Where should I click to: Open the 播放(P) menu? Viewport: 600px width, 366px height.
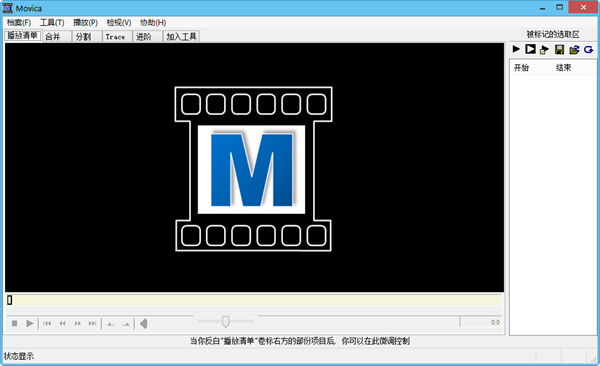coord(85,23)
